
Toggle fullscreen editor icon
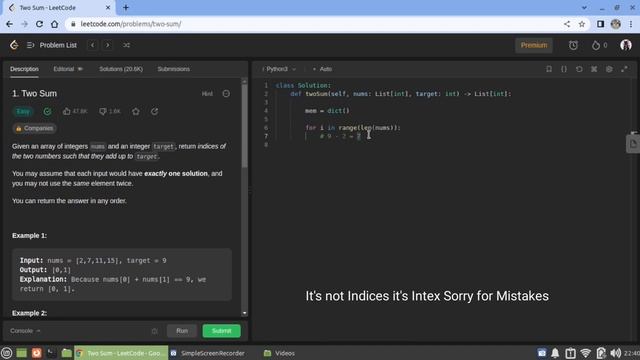(624, 69)
